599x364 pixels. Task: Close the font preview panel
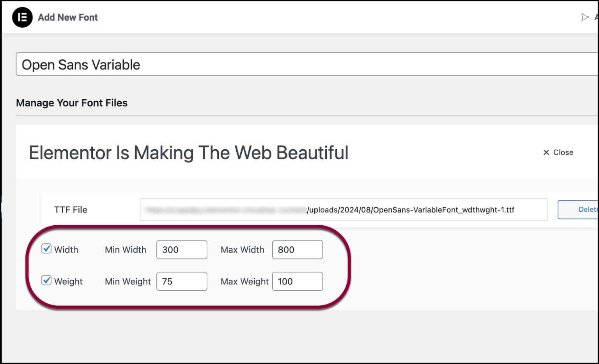tap(558, 152)
